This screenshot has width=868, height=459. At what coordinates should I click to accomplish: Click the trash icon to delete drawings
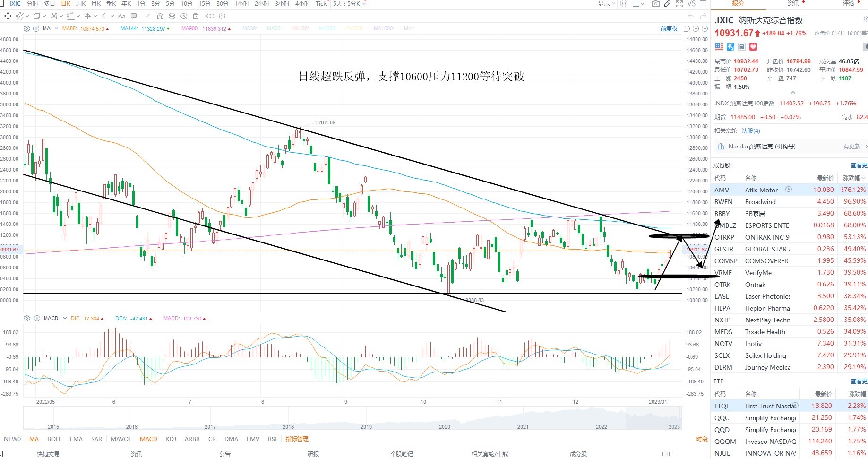coord(196,16)
